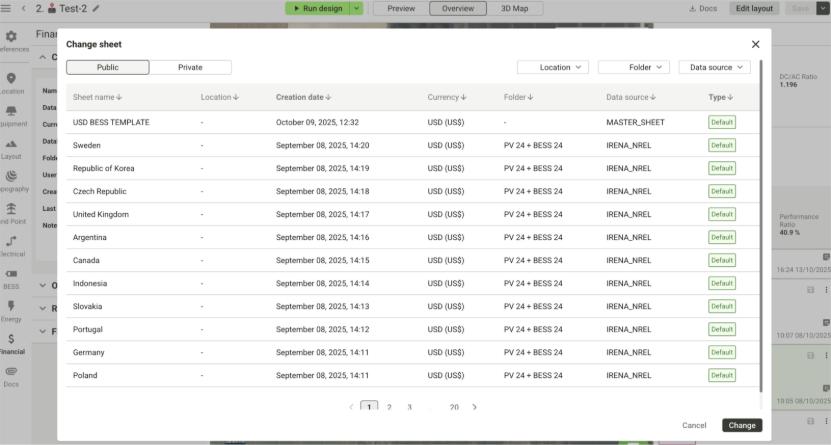
Task: Sort by Currency column arrow
Action: pos(464,97)
